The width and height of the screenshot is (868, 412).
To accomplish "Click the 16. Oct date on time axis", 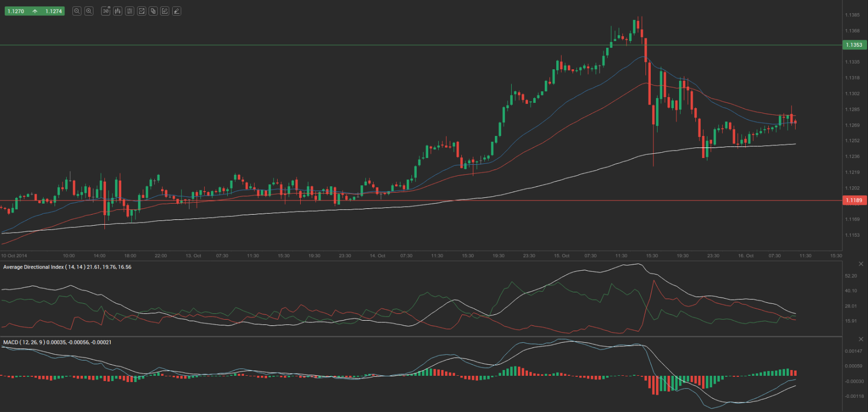I will pyautogui.click(x=746, y=256).
